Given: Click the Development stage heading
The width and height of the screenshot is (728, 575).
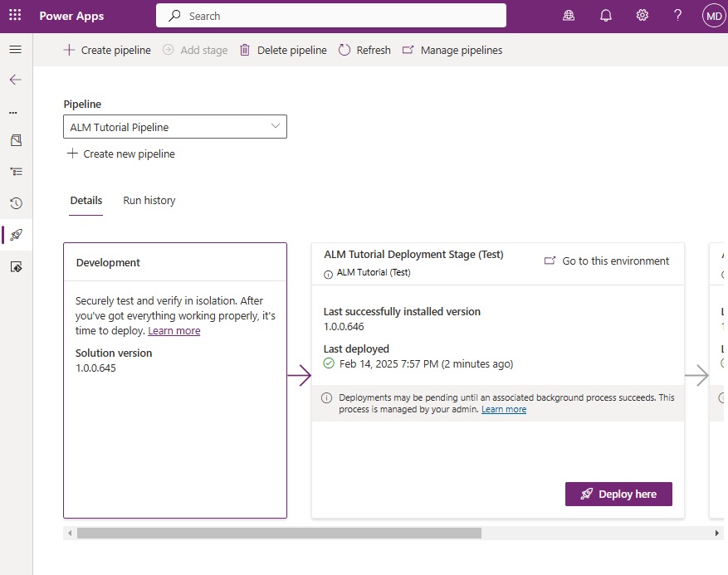Looking at the screenshot, I should pyautogui.click(x=108, y=263).
